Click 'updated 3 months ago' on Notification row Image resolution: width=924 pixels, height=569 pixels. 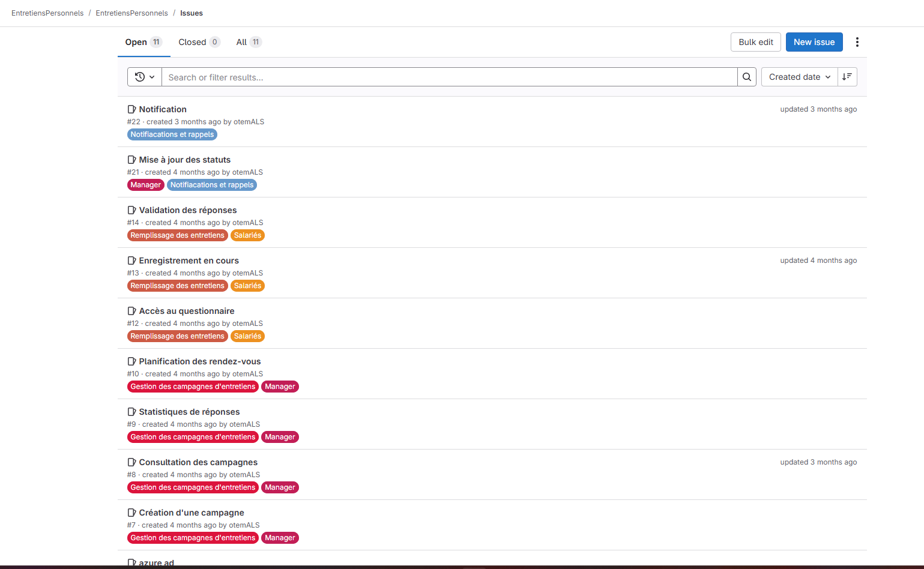pos(818,109)
